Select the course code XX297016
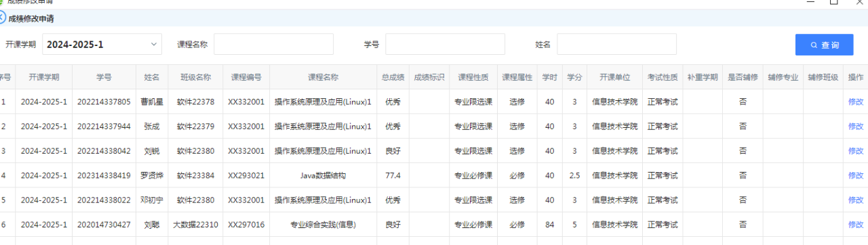This screenshot has height=245, width=868. click(x=246, y=225)
